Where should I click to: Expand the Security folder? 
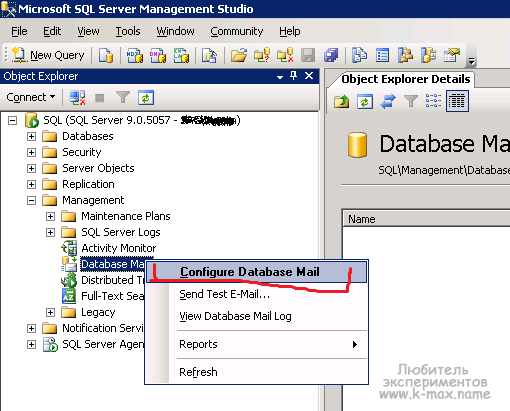pyautogui.click(x=31, y=152)
